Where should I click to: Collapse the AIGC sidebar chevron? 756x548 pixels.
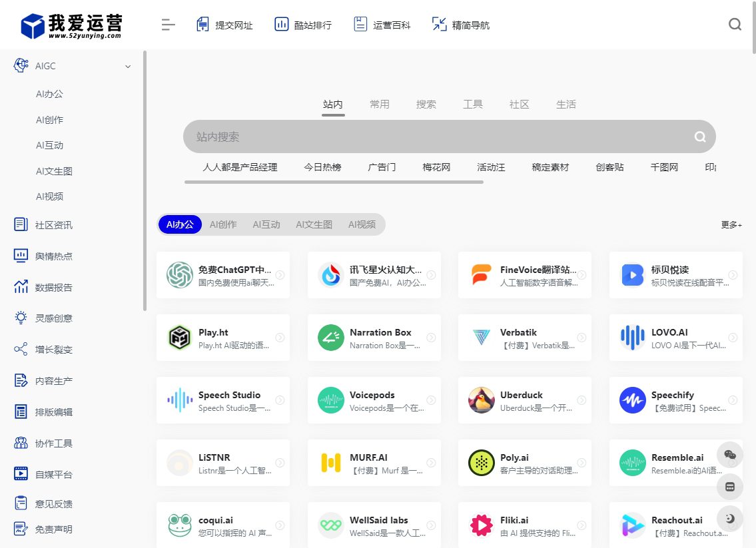point(128,67)
